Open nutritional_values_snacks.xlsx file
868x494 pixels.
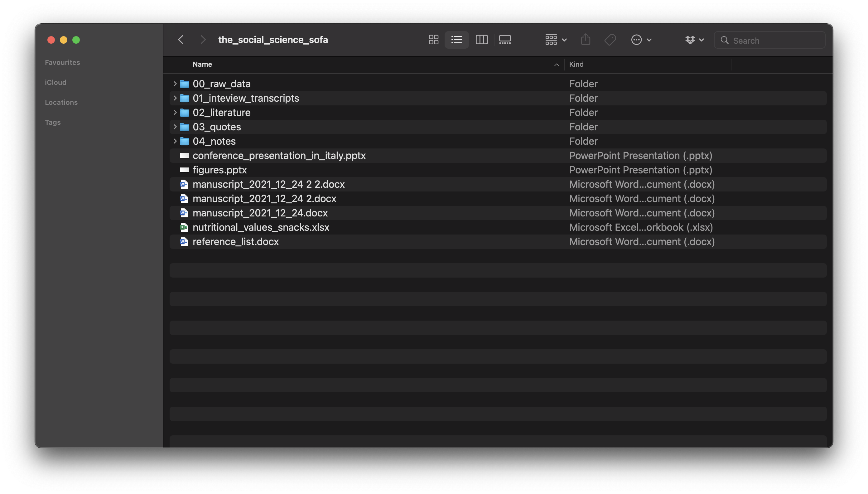[x=261, y=227]
